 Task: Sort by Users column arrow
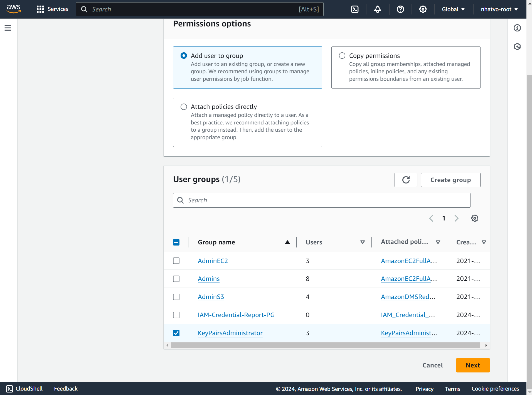[363, 242]
